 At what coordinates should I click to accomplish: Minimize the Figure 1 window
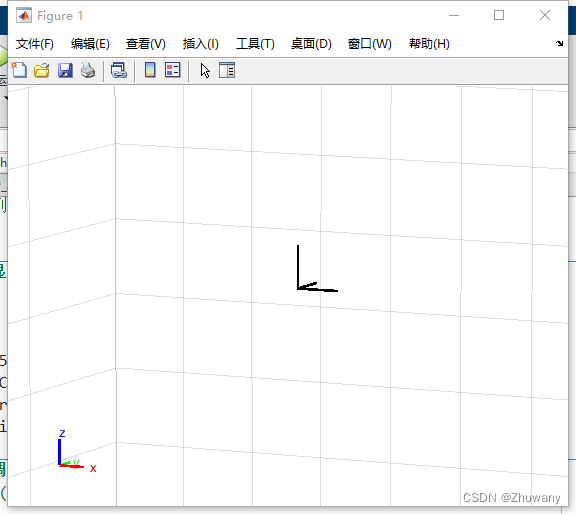(x=454, y=15)
